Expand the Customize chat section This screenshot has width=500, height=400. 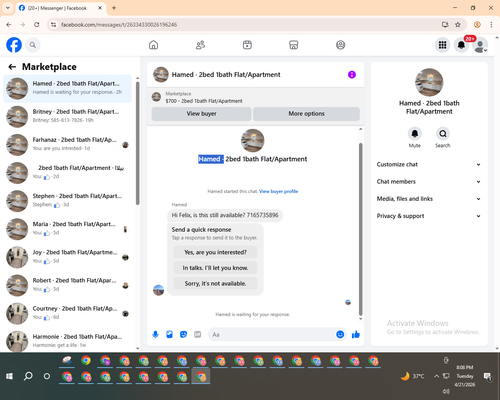pyautogui.click(x=429, y=164)
